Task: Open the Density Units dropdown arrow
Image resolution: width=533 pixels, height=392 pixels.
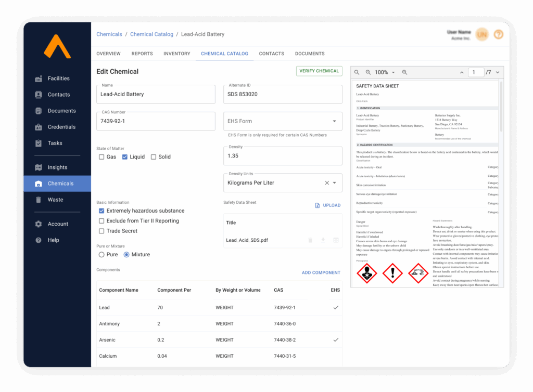Action: (x=335, y=183)
